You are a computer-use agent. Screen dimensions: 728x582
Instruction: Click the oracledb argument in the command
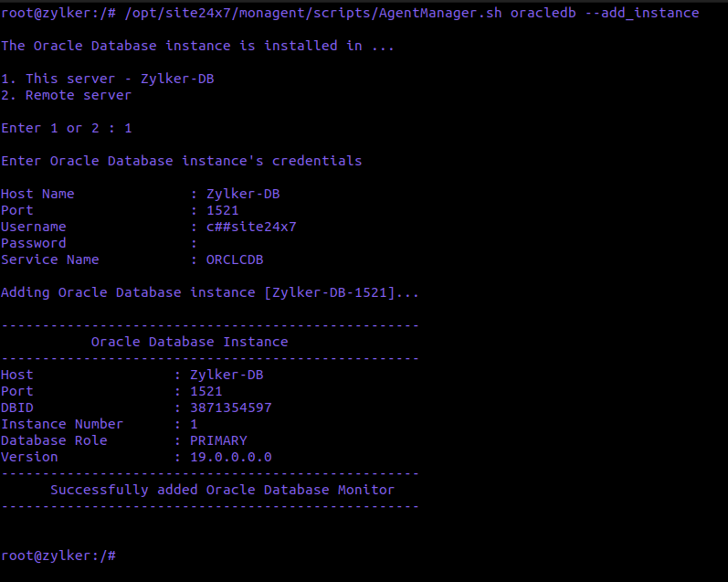click(x=543, y=13)
